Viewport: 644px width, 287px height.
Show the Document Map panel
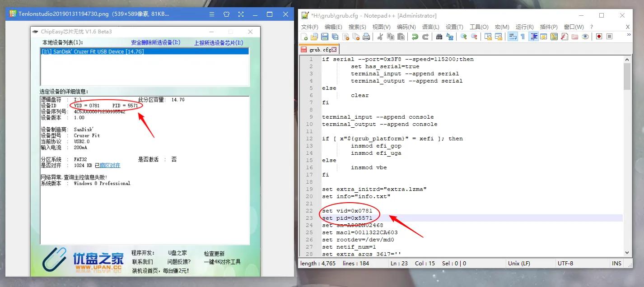554,37
